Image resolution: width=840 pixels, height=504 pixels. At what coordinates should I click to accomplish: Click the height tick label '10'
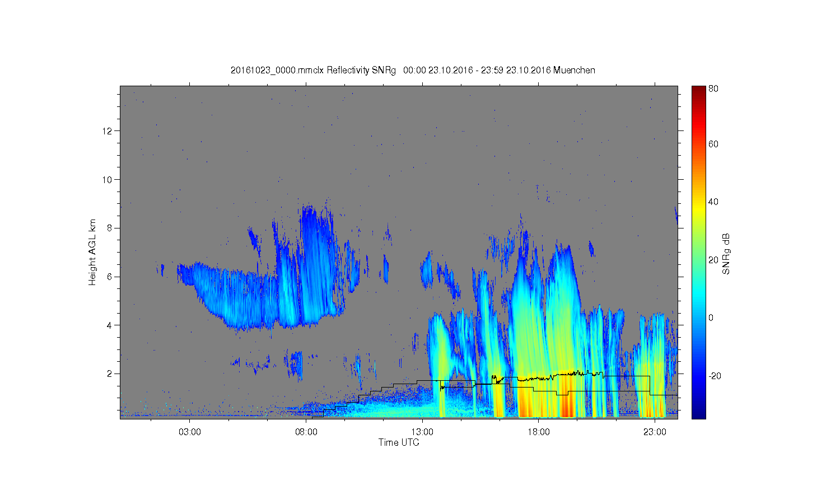point(109,180)
